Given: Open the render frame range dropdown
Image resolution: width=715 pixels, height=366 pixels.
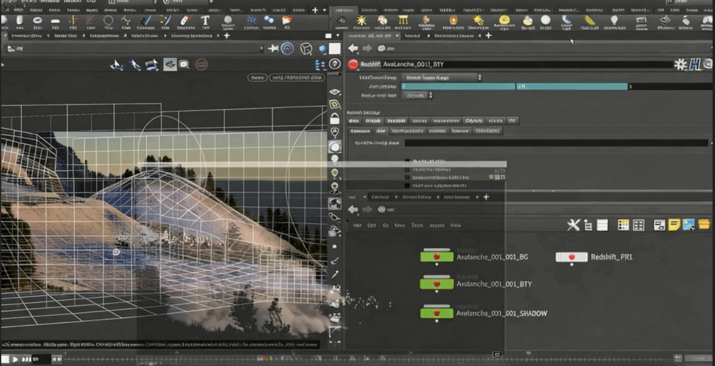Looking at the screenshot, I should pyautogui.click(x=441, y=77).
